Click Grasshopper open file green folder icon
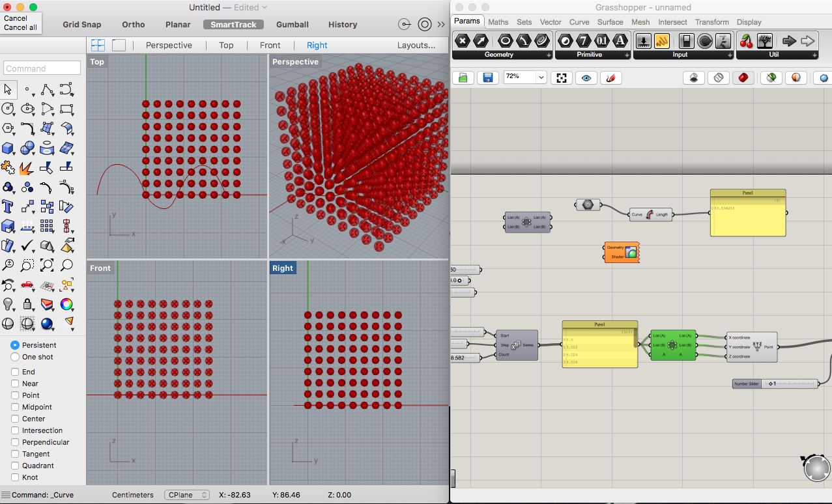This screenshot has height=504, width=832. click(x=463, y=77)
